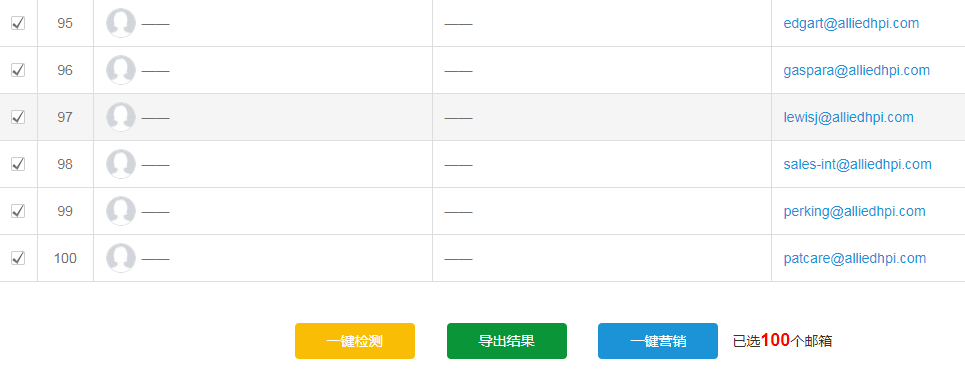
Task: Untick row 99 checkbox
Action: [18, 211]
